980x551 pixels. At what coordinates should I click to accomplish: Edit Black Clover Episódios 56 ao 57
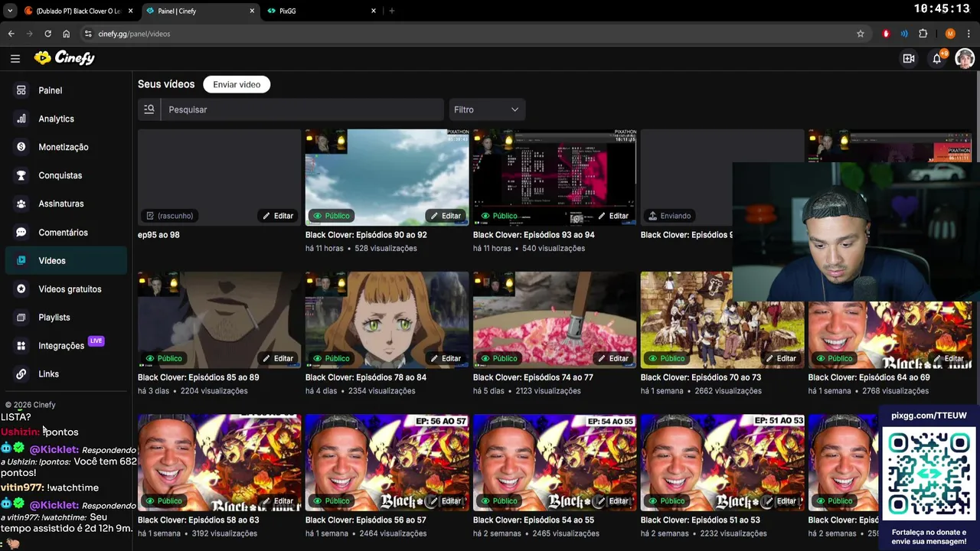(446, 501)
